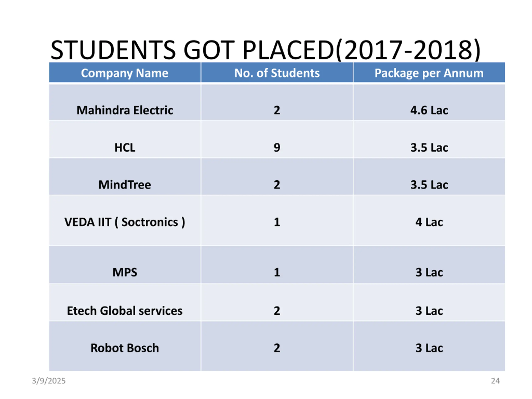Click MindTree's student count cell
The image size is (532, 399).
(277, 176)
